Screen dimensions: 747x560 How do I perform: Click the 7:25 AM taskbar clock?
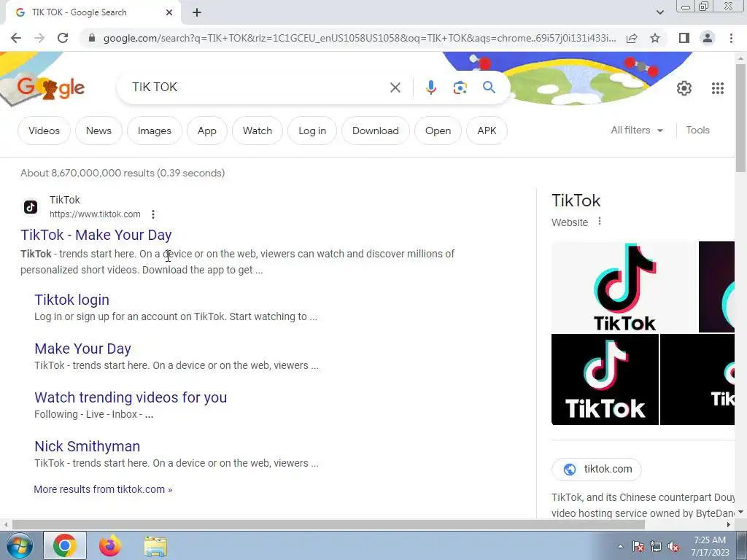[x=710, y=546]
